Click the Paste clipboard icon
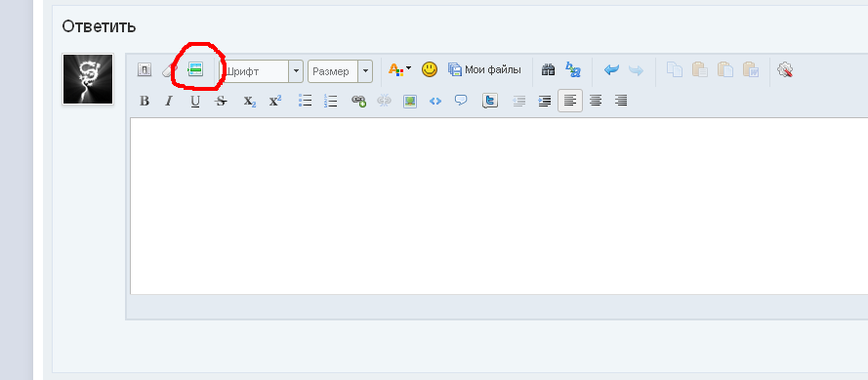868x380 pixels. click(700, 69)
